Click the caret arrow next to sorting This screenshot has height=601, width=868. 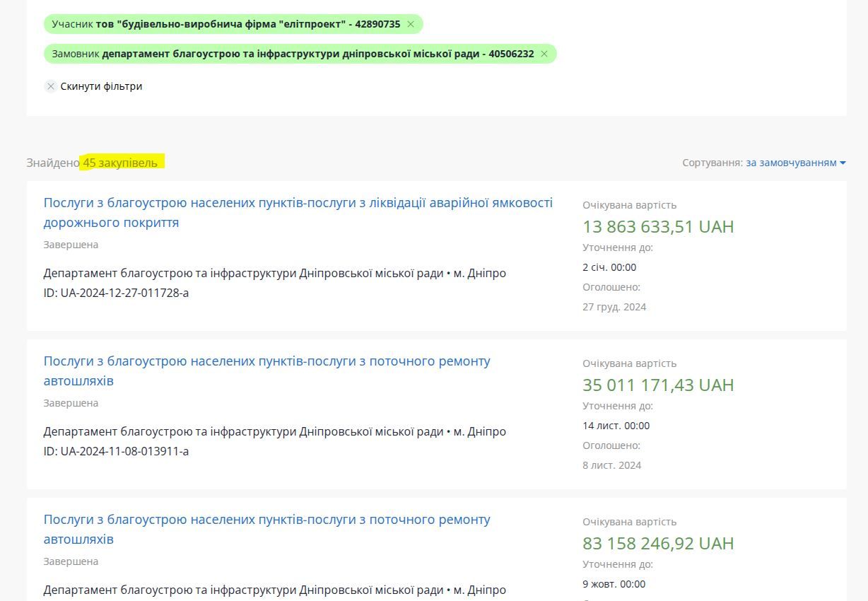tap(843, 163)
